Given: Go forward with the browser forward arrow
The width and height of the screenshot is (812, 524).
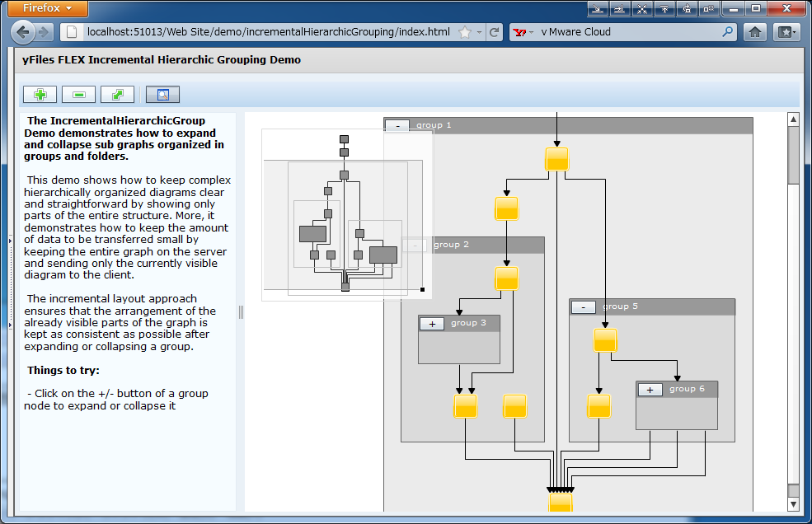Looking at the screenshot, I should point(45,32).
